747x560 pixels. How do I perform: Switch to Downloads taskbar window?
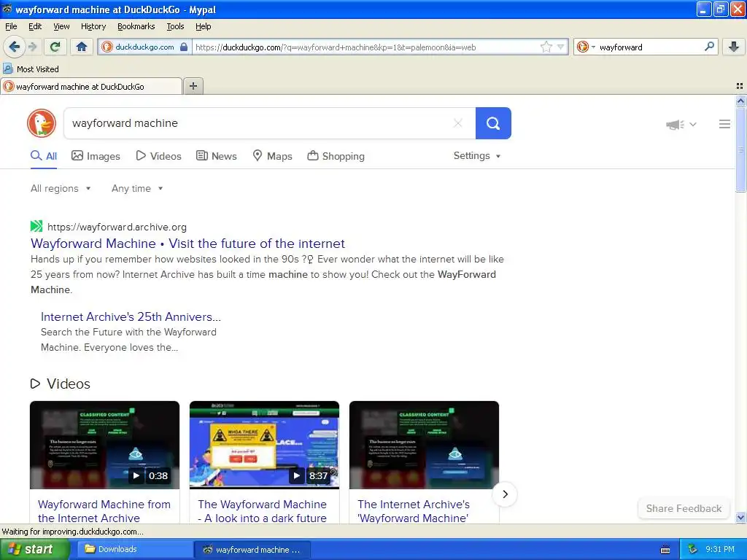(x=133, y=549)
